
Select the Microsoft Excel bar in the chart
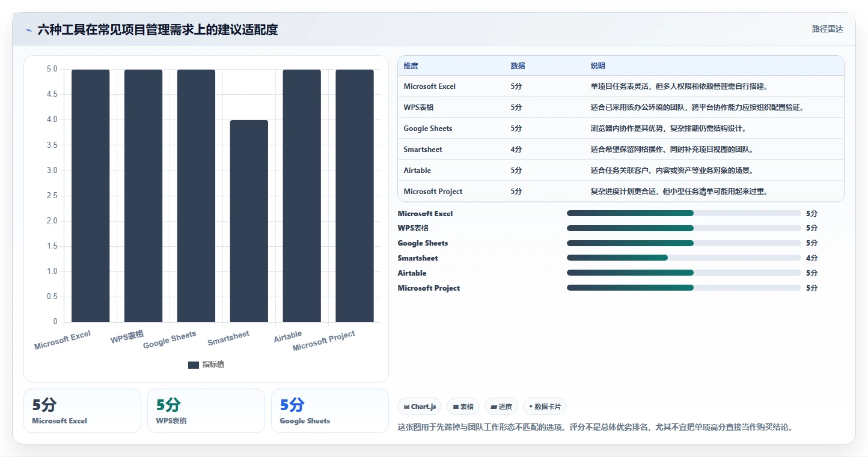pos(91,196)
